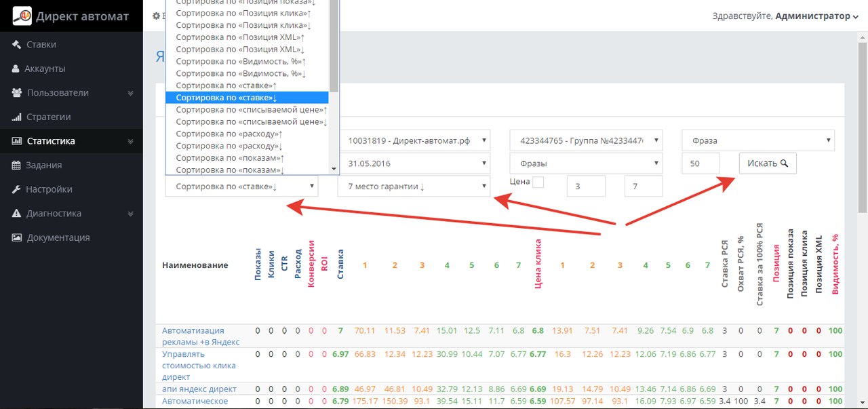
Task: Click the user icon beside Аккаунты
Action: [x=16, y=69]
